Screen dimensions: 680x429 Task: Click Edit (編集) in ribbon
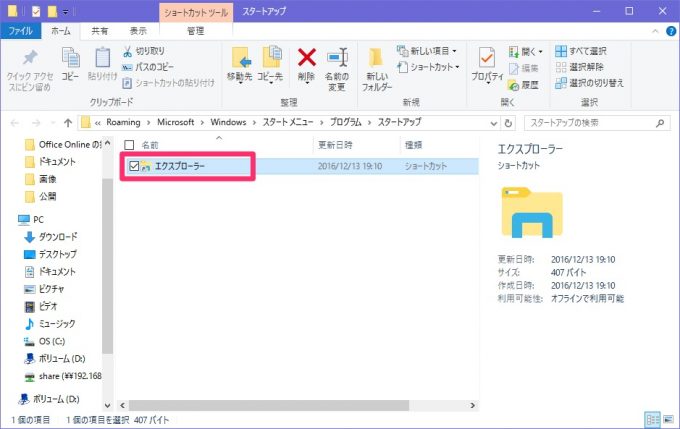pos(523,68)
